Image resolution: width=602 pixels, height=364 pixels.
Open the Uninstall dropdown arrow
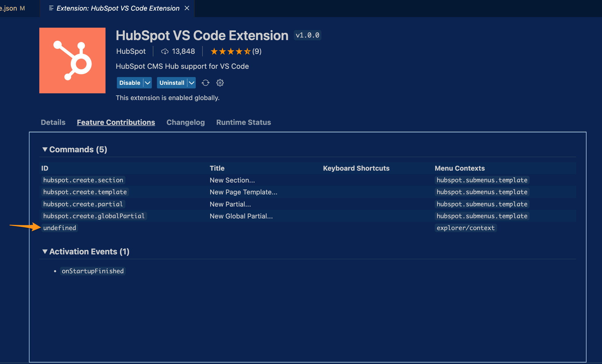click(192, 83)
